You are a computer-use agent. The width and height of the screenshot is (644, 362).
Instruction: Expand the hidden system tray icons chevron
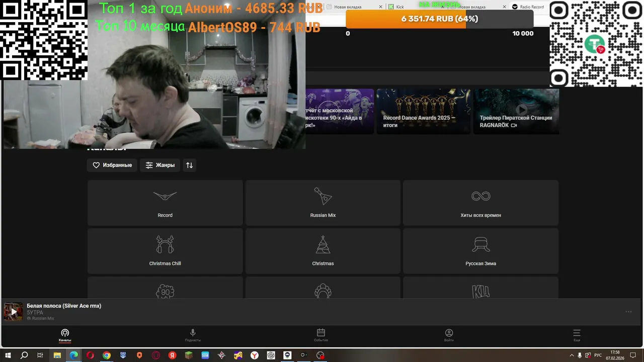click(x=572, y=355)
